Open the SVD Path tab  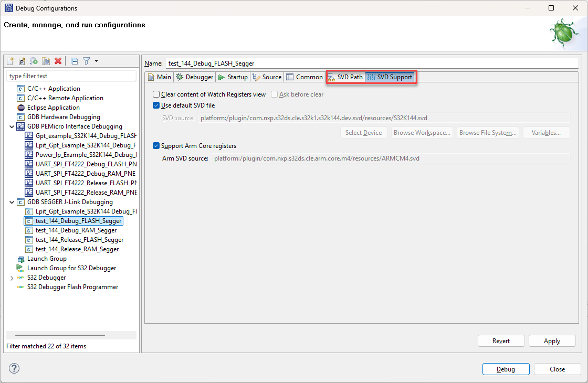click(345, 77)
